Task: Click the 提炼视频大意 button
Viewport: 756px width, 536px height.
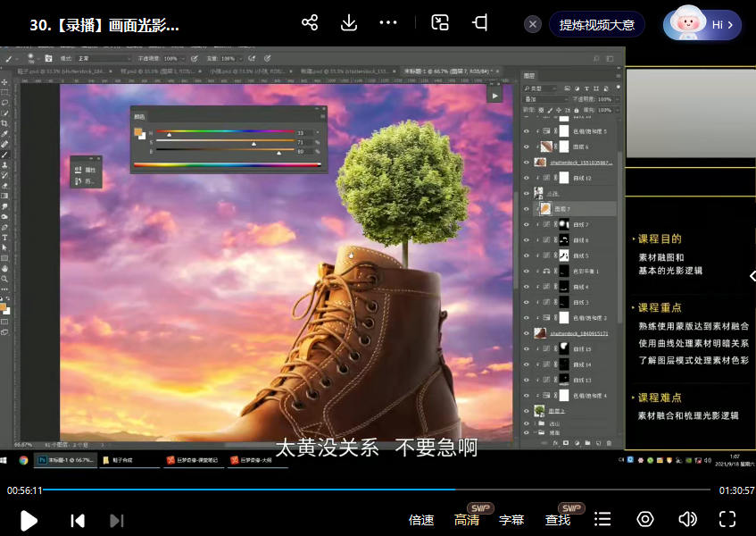Action: [x=597, y=25]
